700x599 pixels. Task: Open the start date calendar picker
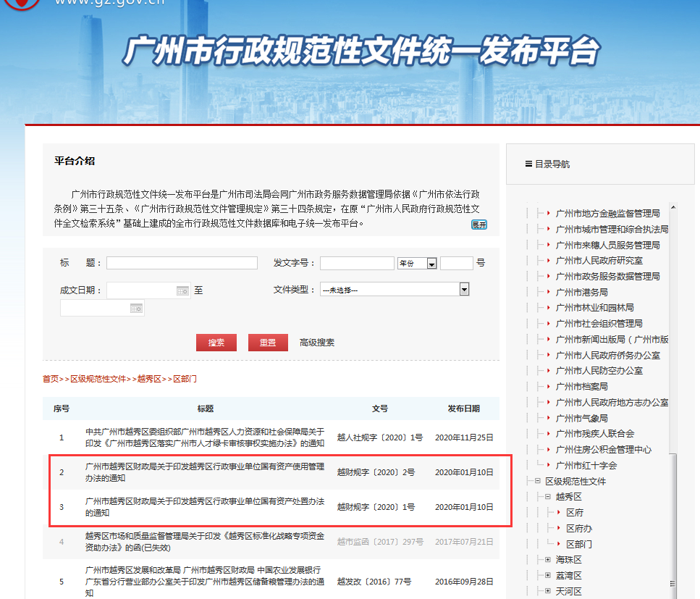(182, 290)
